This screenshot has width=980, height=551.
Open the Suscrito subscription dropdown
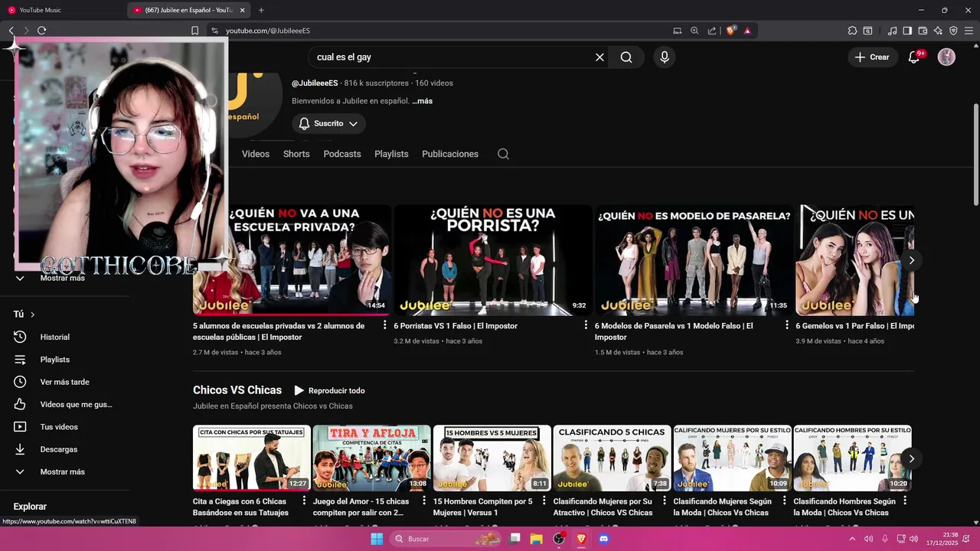pyautogui.click(x=328, y=123)
